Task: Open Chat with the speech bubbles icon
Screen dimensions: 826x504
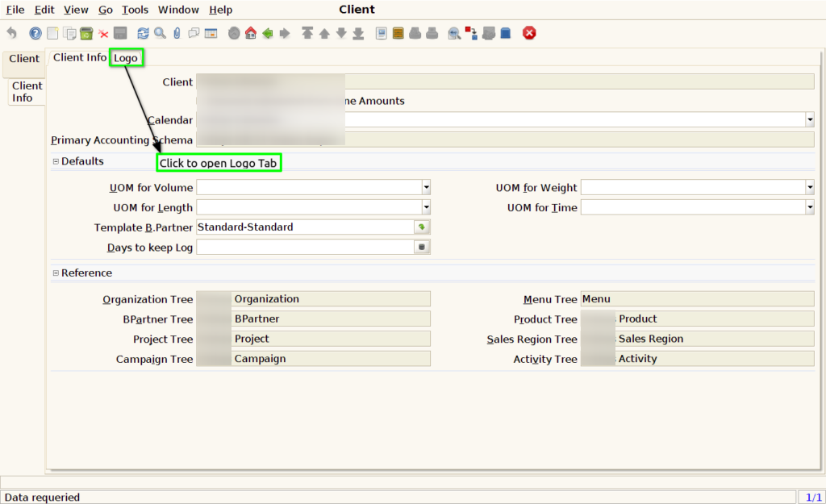Action: (194, 33)
